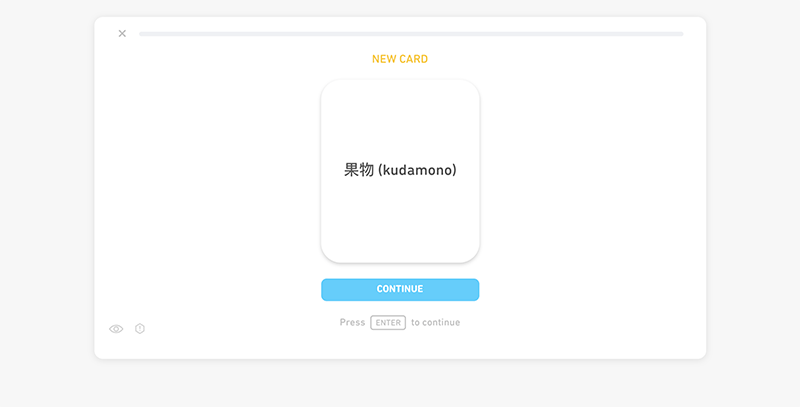Tap the empty bottom area of the flashcard
This screenshot has height=407, width=800.
coord(400,224)
